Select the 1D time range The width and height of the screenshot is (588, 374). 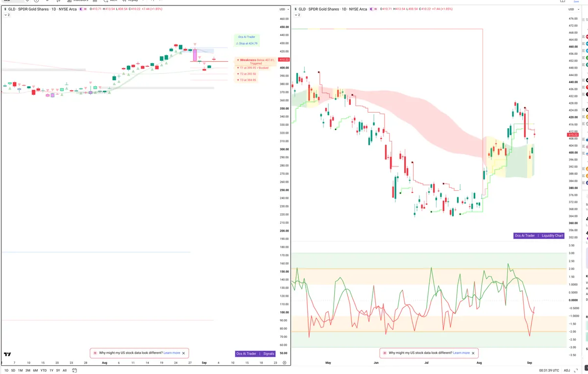[x=6, y=371]
